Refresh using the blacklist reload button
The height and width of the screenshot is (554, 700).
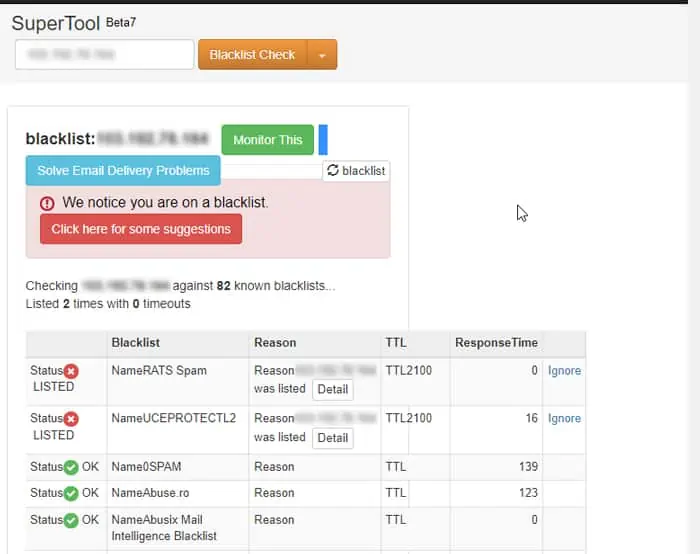tap(356, 171)
